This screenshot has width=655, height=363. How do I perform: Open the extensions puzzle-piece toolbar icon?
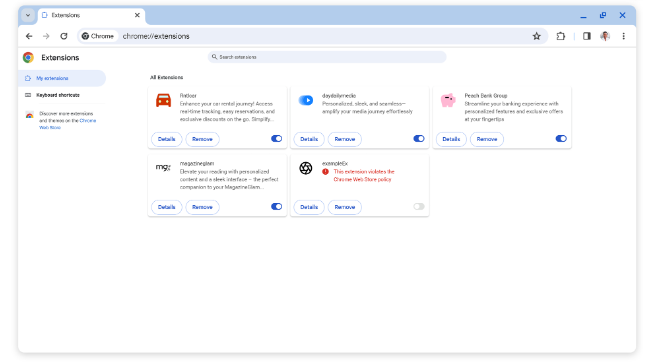click(x=561, y=36)
